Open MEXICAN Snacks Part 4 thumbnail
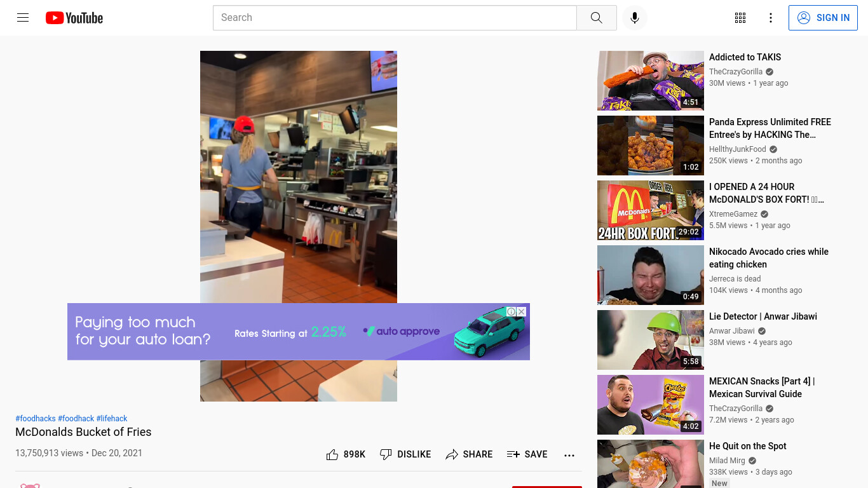868x488 pixels. 651,405
